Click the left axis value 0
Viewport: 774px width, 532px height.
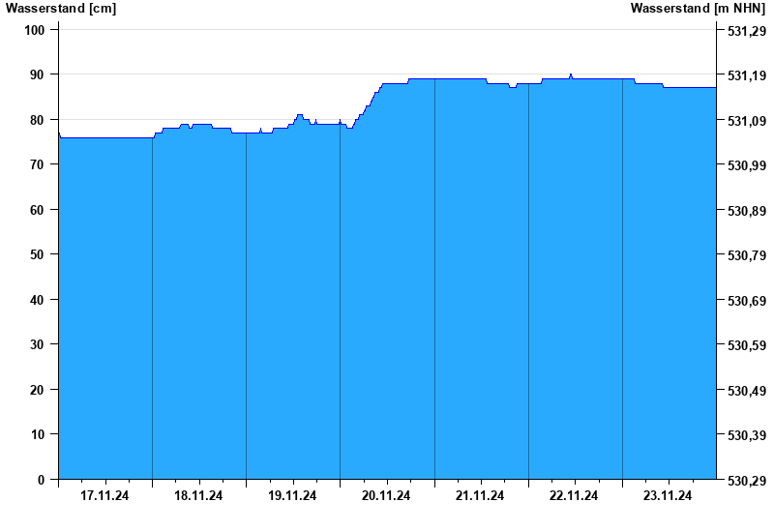[41, 480]
